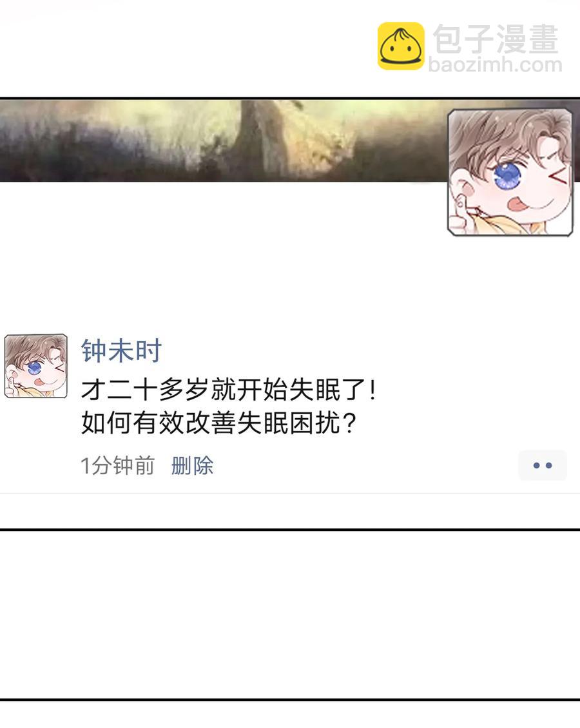Click the 包子漫畫 text logo
The image size is (580, 728).
tap(495, 39)
